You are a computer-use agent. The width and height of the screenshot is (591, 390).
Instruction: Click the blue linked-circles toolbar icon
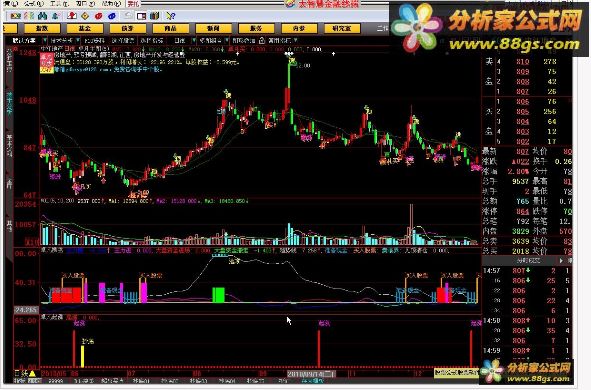[112, 16]
